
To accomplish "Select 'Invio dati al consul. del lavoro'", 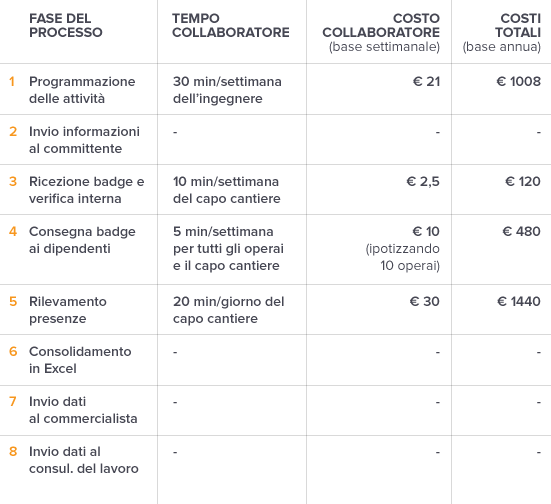I will pos(84,460).
